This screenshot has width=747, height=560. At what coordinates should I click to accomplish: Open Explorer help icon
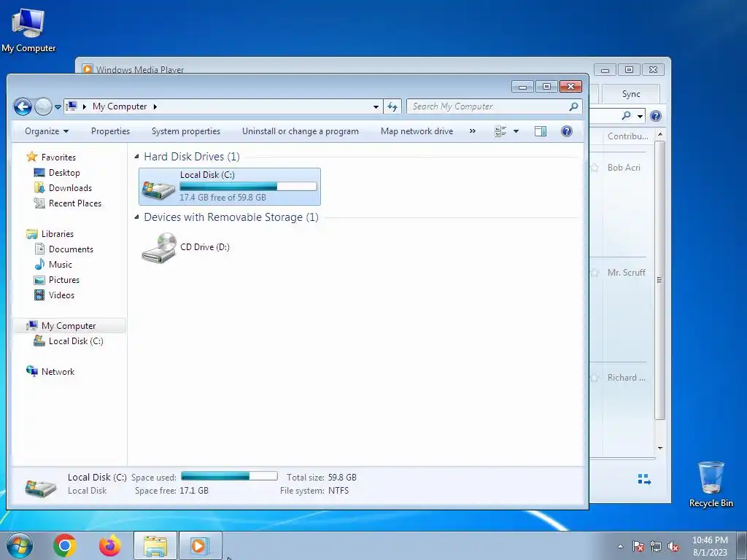click(566, 131)
